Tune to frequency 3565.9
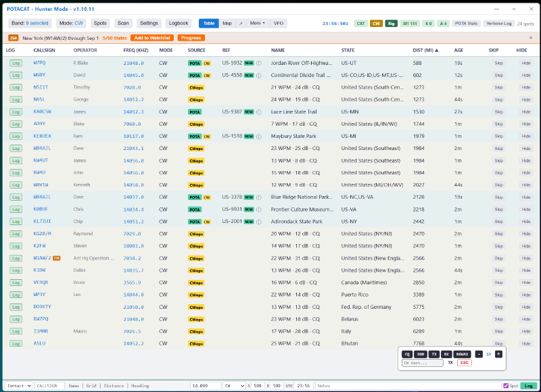Image resolution: width=541 pixels, height=392 pixels. (x=132, y=283)
